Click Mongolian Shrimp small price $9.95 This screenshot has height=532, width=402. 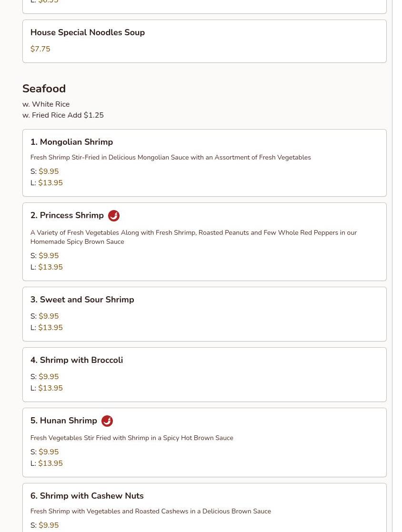pyautogui.click(x=49, y=171)
